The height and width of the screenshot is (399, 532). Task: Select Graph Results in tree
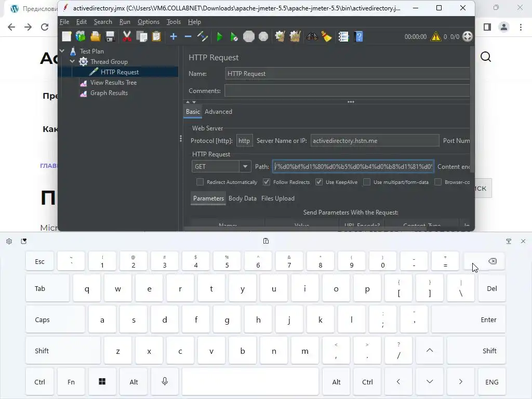click(x=109, y=93)
